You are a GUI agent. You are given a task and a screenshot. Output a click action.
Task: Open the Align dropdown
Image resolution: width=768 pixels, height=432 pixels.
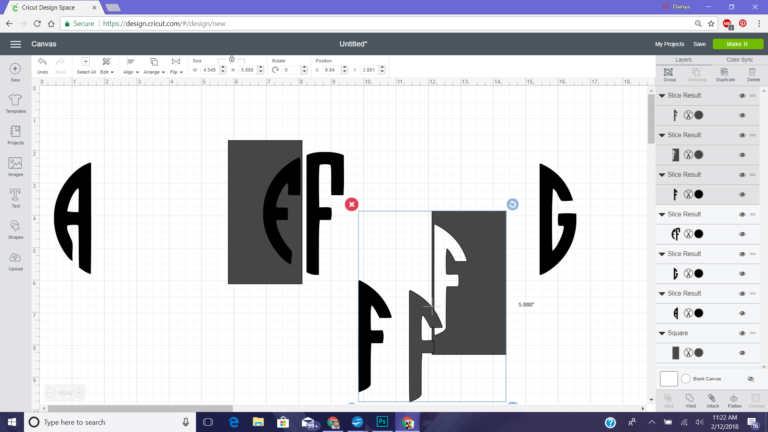click(x=129, y=66)
